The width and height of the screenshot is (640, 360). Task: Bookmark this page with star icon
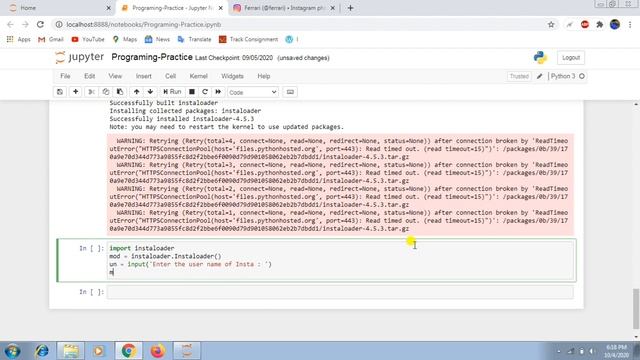point(551,24)
